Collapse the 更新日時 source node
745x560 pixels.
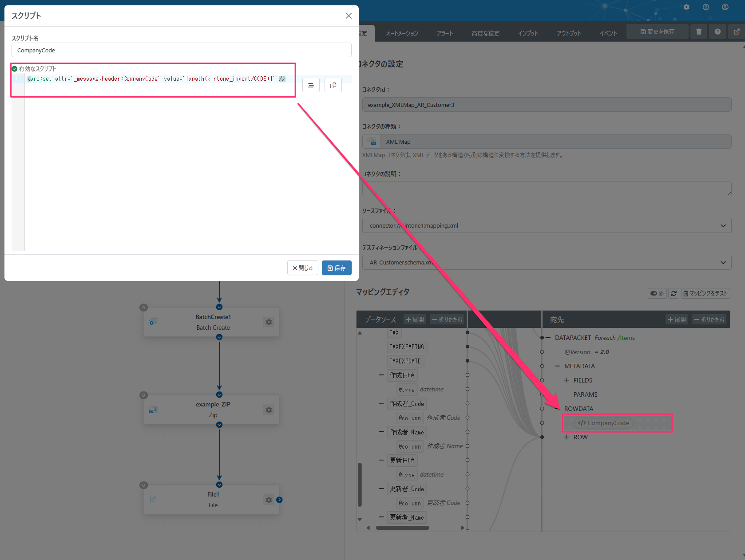point(381,460)
